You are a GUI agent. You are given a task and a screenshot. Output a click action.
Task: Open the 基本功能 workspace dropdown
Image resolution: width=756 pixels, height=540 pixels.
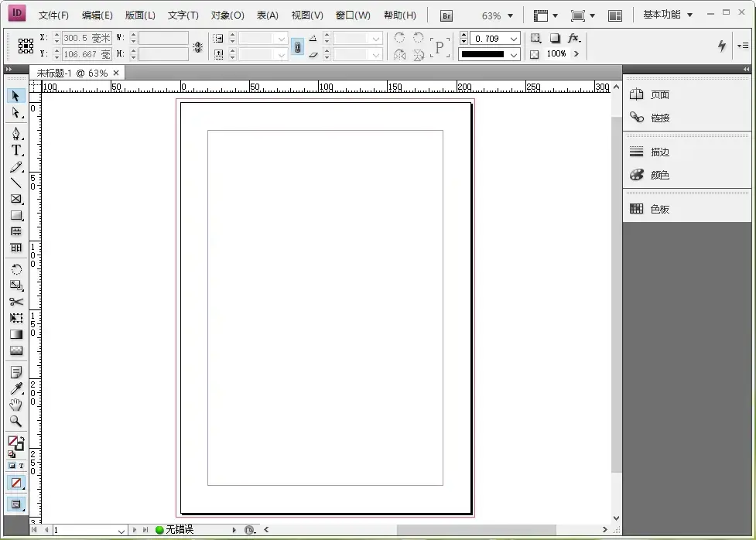[668, 15]
